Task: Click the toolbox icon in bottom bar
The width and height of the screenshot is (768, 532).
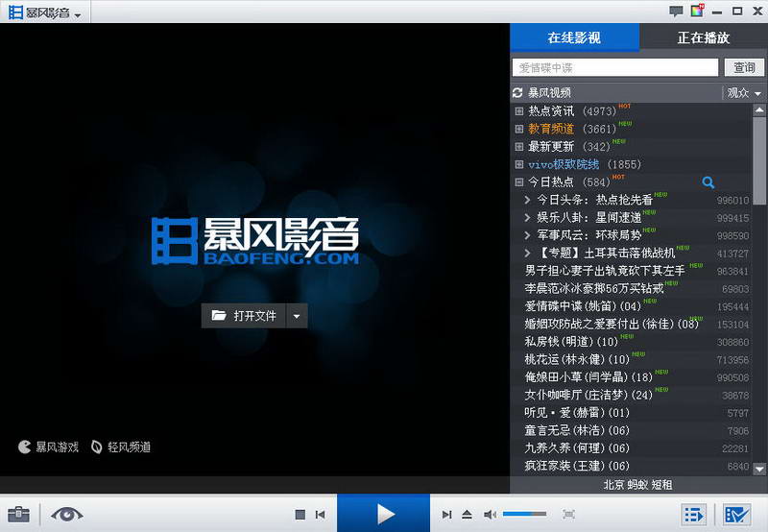Action: tap(18, 515)
